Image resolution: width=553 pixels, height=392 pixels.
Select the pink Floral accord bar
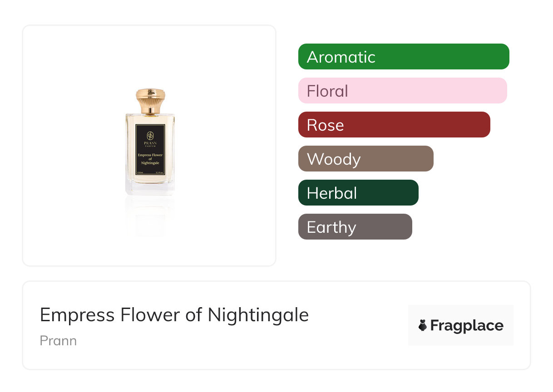point(402,91)
